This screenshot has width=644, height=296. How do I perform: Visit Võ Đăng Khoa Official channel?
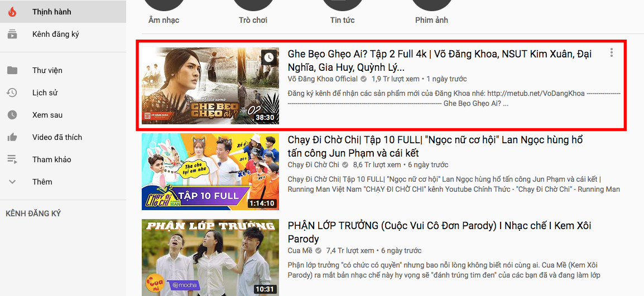point(322,79)
